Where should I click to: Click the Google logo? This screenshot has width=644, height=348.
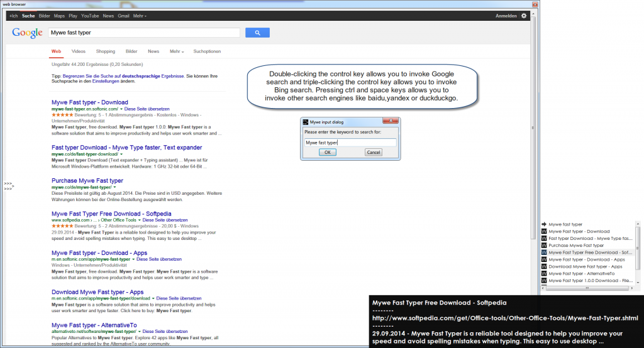coord(27,33)
